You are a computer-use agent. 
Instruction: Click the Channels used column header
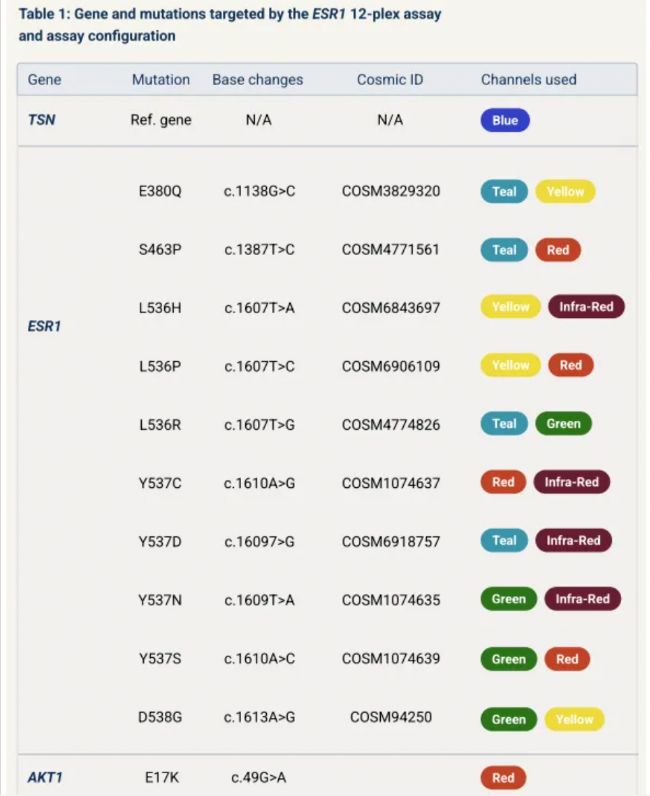pos(528,79)
